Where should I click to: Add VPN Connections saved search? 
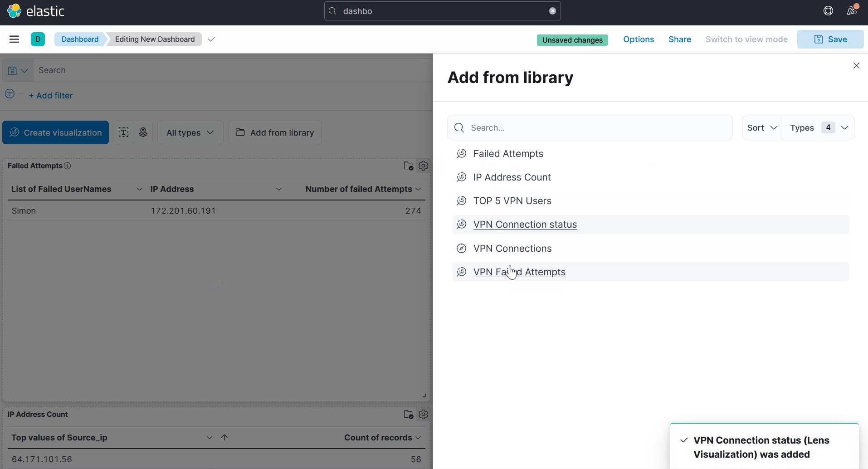[512, 249]
